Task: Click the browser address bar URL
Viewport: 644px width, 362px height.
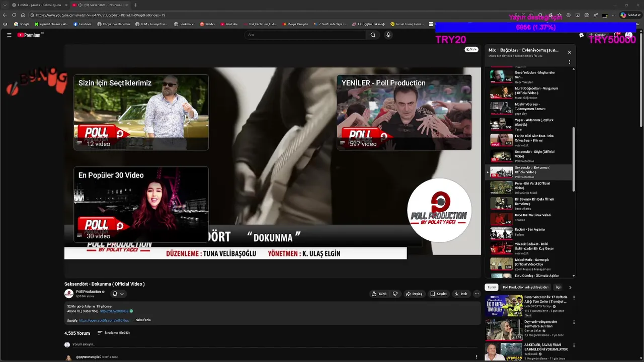Action: point(101,15)
